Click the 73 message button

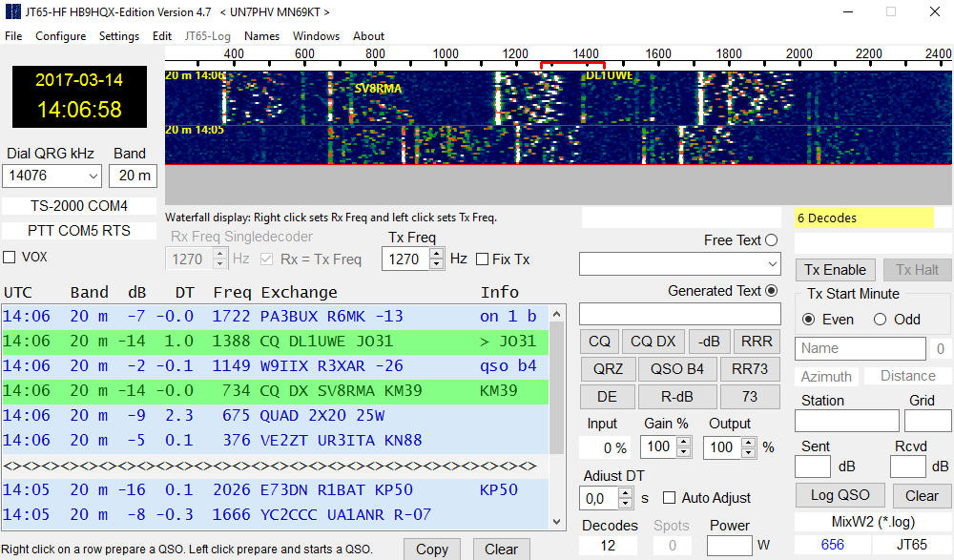pyautogui.click(x=750, y=397)
